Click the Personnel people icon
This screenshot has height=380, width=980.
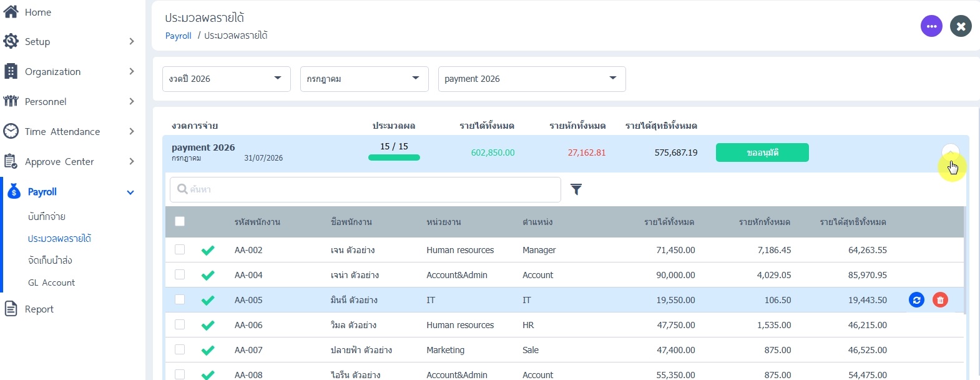[11, 101]
